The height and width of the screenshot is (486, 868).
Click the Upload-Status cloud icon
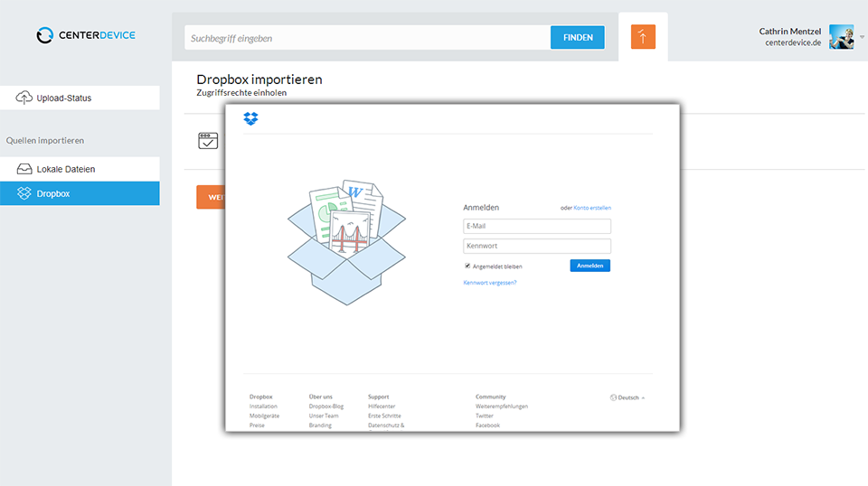pyautogui.click(x=24, y=98)
